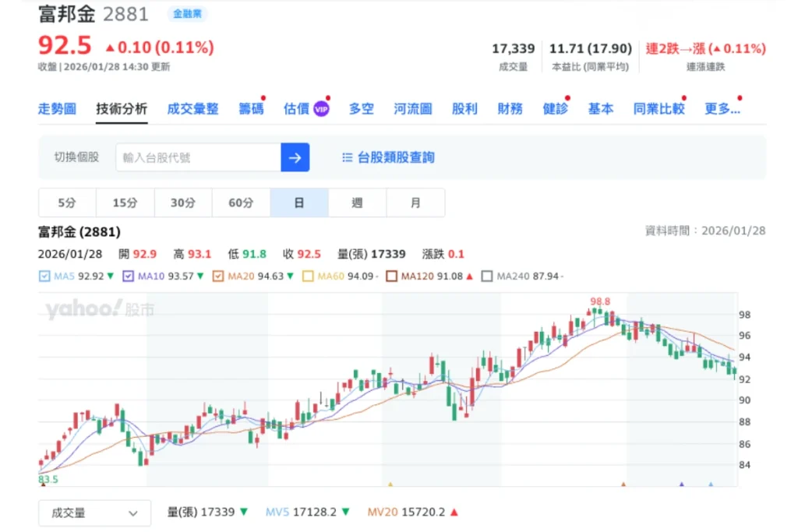Click the 連2跌→漲 streak text
This screenshot has width=798, height=532.
point(705,49)
